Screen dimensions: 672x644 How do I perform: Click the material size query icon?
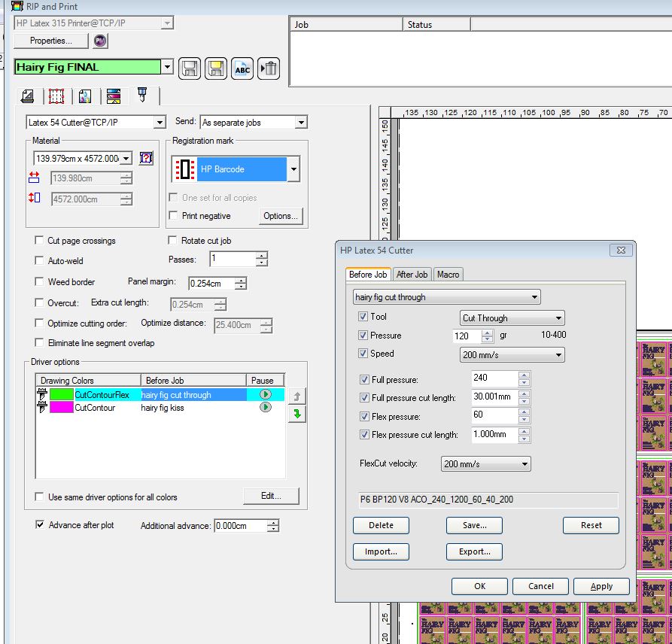[146, 158]
